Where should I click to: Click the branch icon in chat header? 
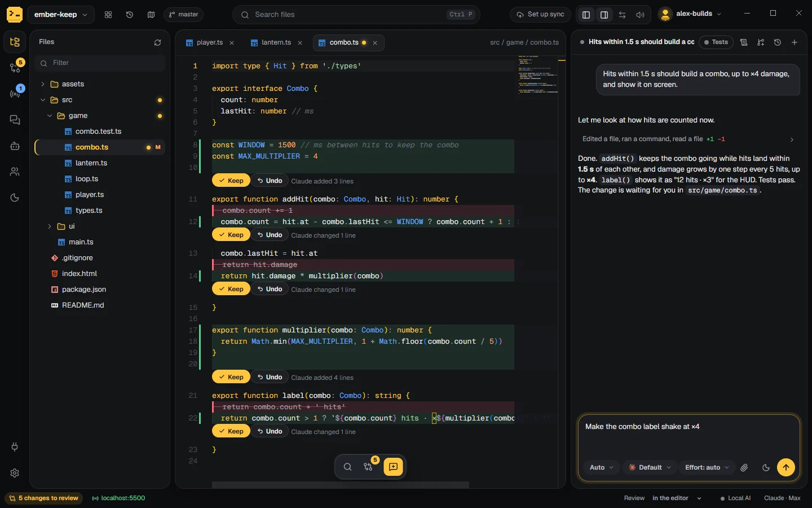click(x=761, y=42)
